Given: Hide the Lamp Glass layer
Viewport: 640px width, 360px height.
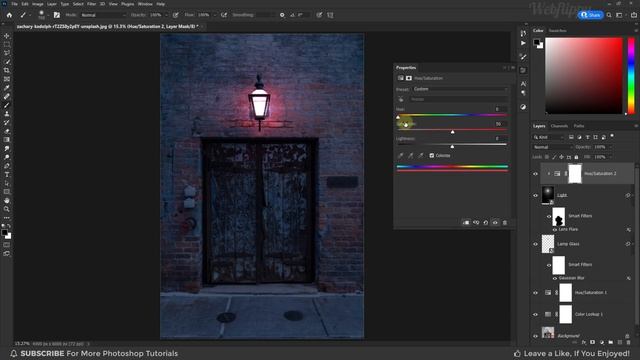Looking at the screenshot, I should pos(536,244).
